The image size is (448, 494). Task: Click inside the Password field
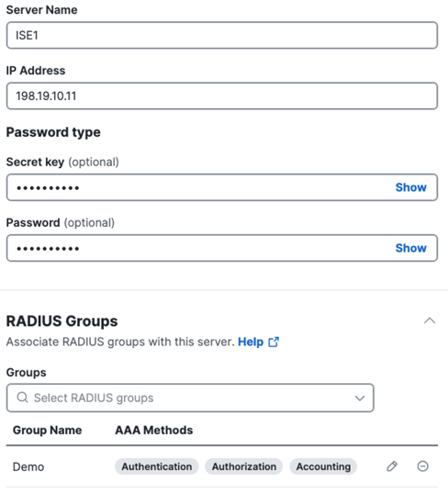222,248
